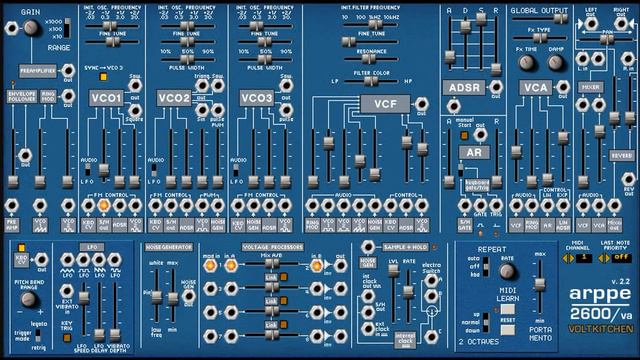
Task: Click the EXT VIBRATO in jack
Action: [67, 291]
